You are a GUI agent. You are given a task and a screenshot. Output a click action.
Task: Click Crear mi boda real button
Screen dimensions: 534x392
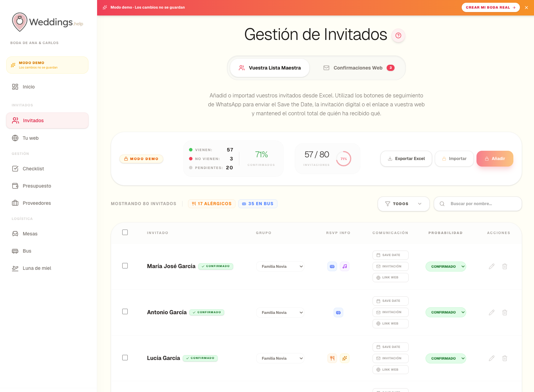[x=491, y=8]
